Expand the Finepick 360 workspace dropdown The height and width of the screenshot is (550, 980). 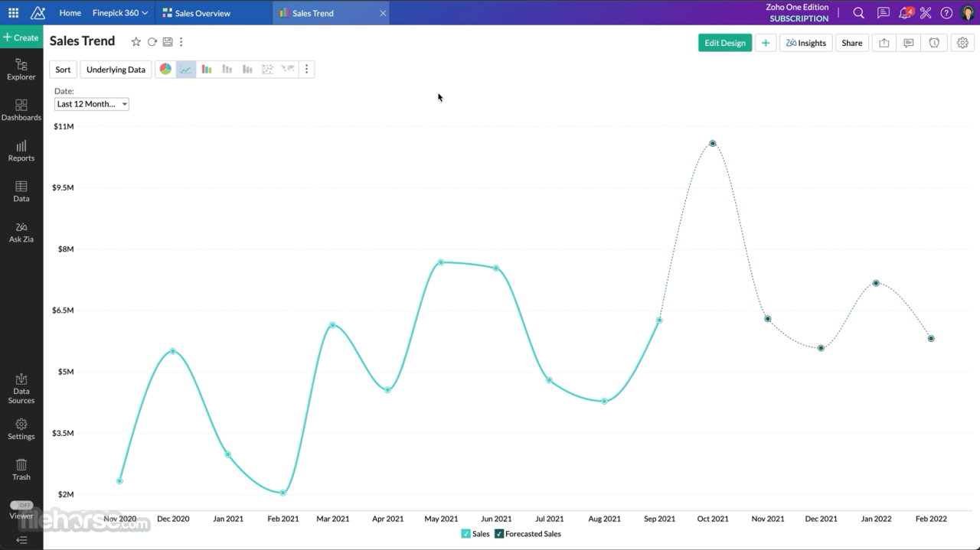coord(119,12)
